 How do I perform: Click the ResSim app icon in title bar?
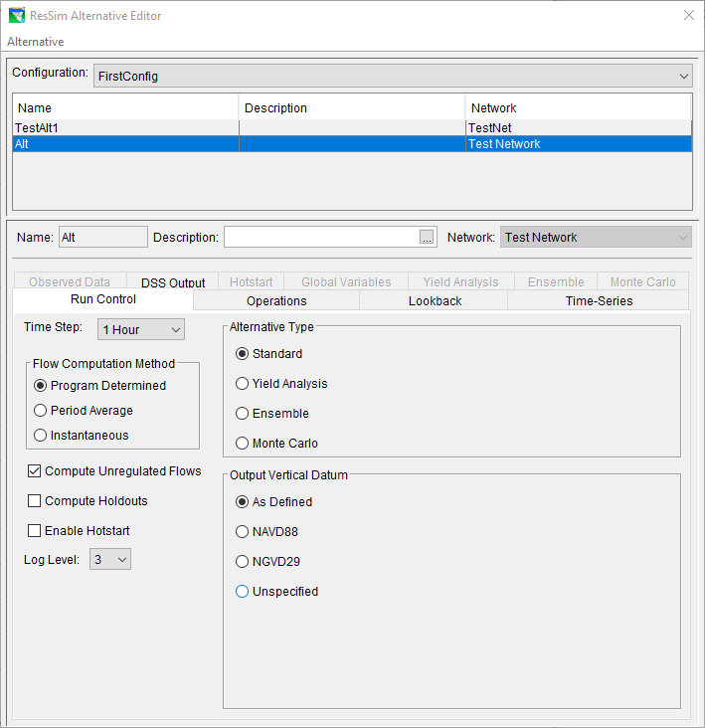(17, 16)
